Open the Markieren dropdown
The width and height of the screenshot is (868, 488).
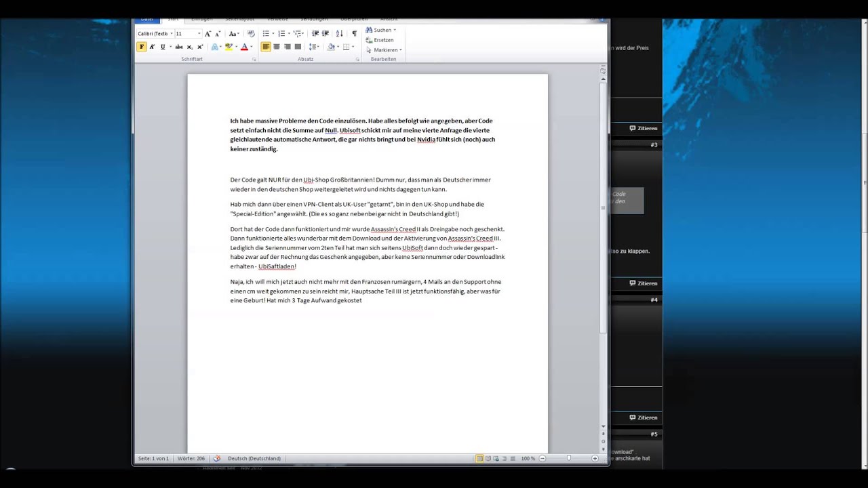click(x=384, y=50)
